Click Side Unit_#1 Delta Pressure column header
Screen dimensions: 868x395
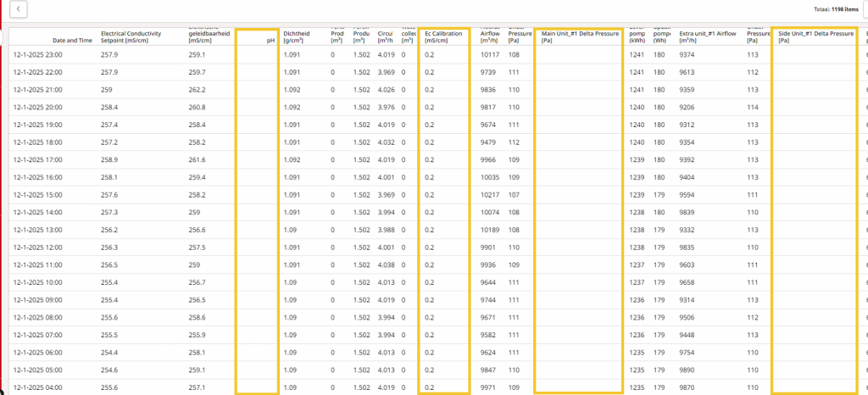pyautogui.click(x=816, y=37)
